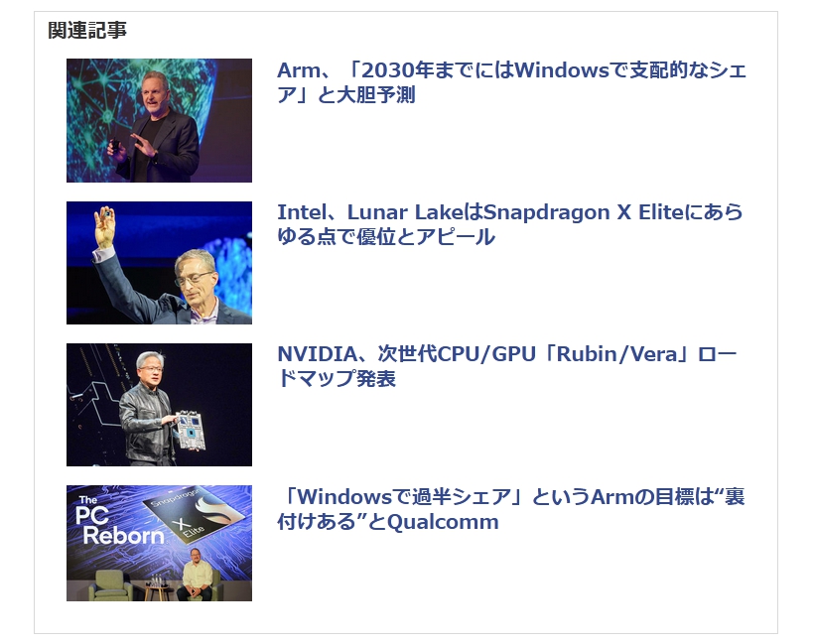Click The PC Reborn stage thumbnail
Viewport: 813px width, 644px height.
pyautogui.click(x=159, y=543)
